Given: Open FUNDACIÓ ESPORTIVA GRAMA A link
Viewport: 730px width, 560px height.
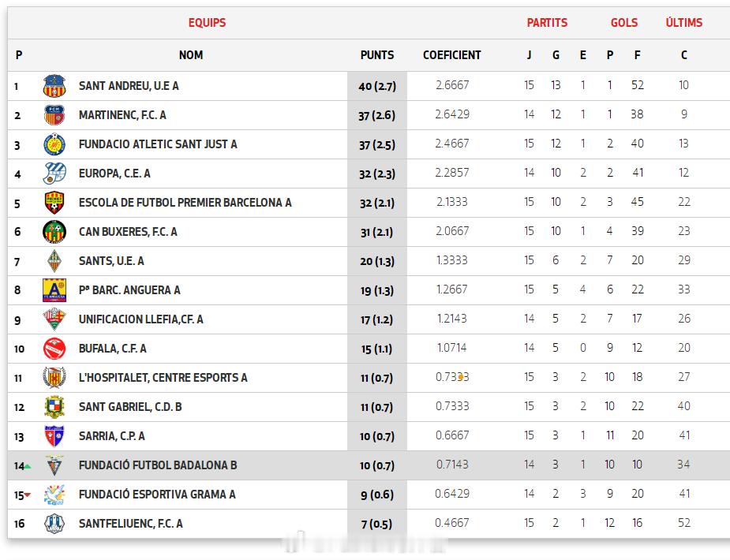Looking at the screenshot, I should (157, 495).
